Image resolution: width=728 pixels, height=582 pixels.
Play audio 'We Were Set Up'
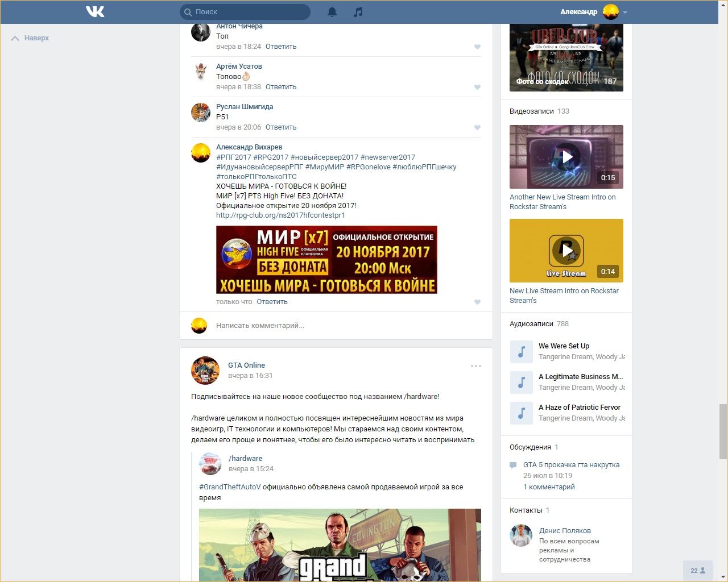[521, 352]
